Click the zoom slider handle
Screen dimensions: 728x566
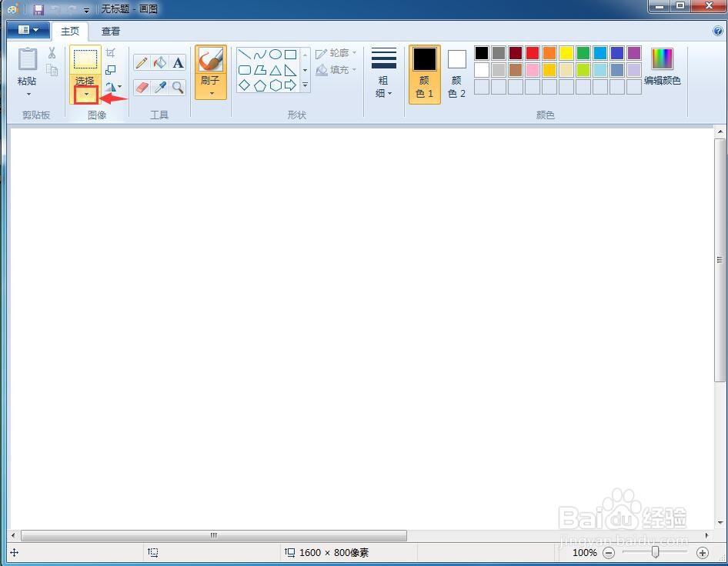point(655,552)
